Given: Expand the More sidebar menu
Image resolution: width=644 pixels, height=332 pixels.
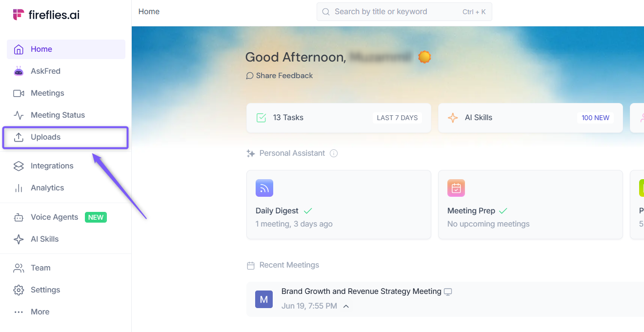Looking at the screenshot, I should coord(66,312).
